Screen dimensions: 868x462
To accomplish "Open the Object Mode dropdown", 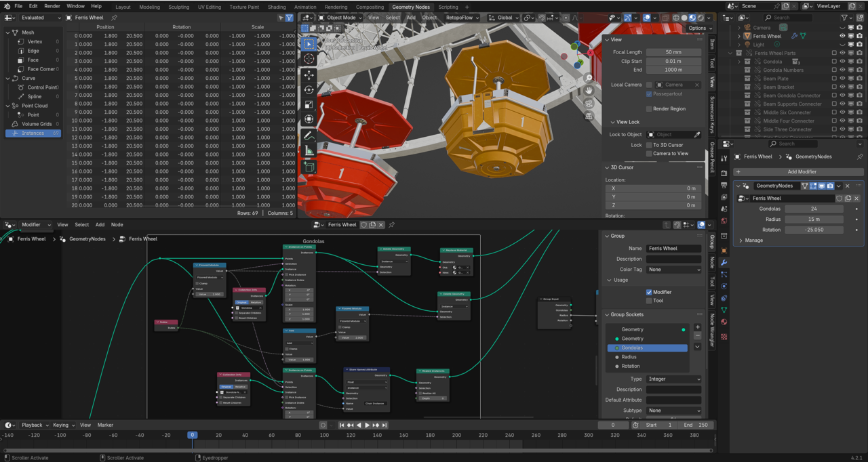I will (x=340, y=18).
